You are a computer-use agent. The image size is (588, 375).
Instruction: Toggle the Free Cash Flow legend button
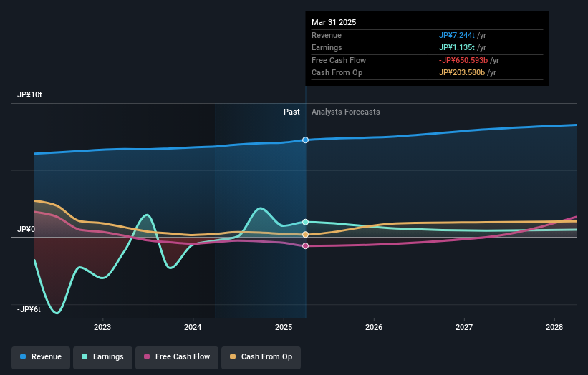177,357
